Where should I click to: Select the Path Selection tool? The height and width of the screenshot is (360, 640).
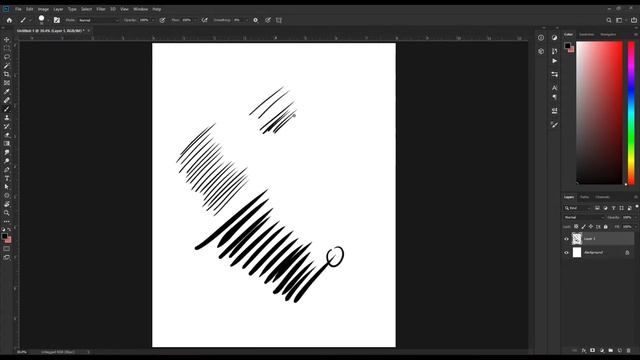[x=7, y=187]
